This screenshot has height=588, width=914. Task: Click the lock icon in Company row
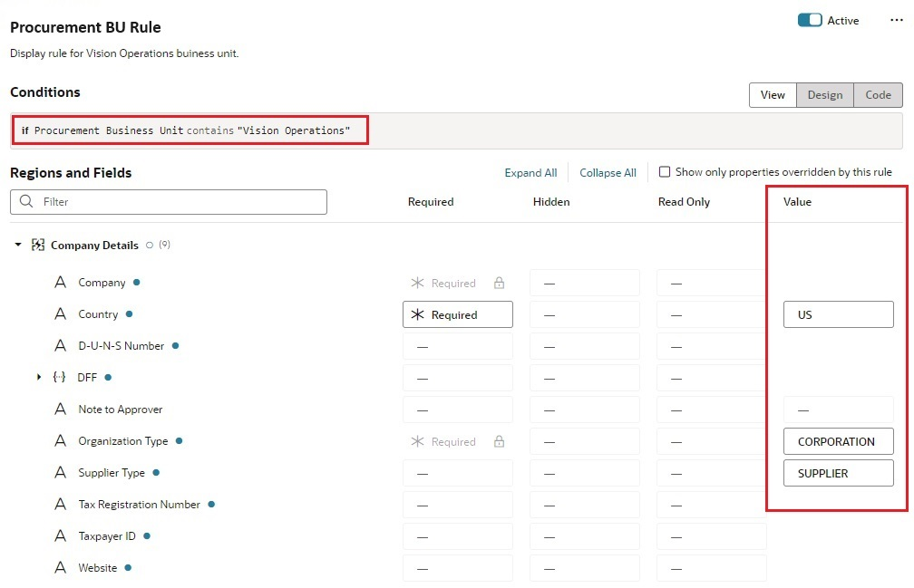click(x=499, y=283)
